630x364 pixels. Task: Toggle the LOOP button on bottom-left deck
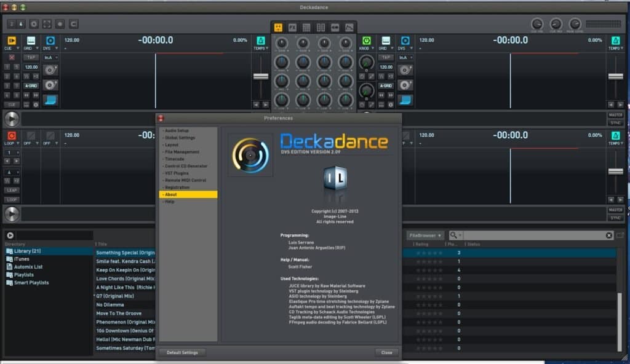point(12,200)
